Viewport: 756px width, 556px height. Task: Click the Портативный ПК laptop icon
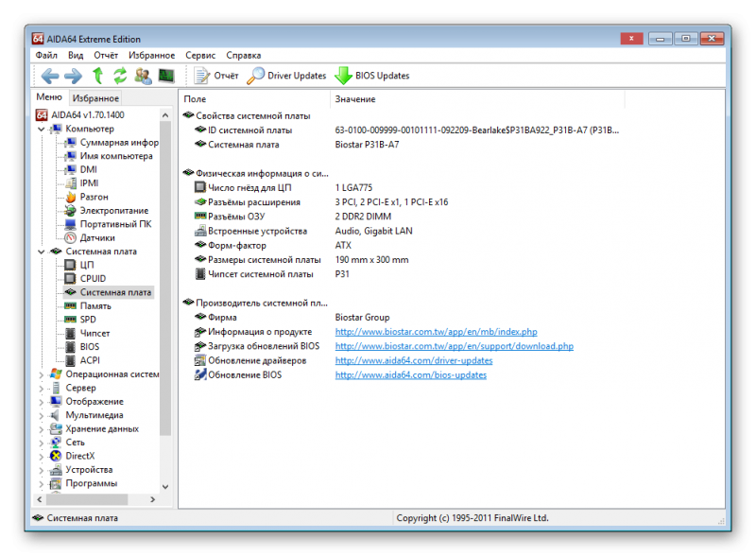(71, 224)
